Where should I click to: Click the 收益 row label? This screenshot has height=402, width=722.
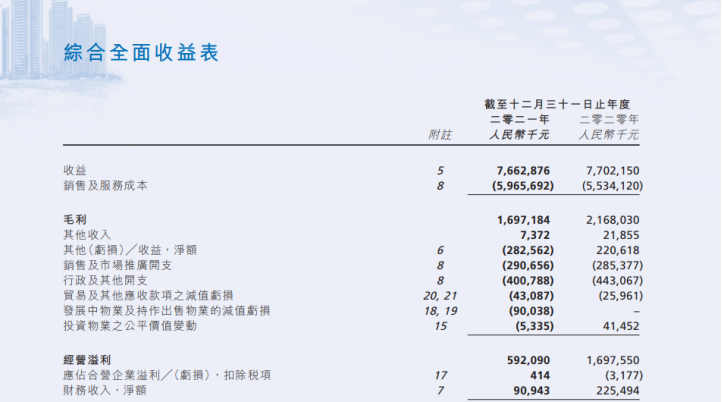[75, 171]
